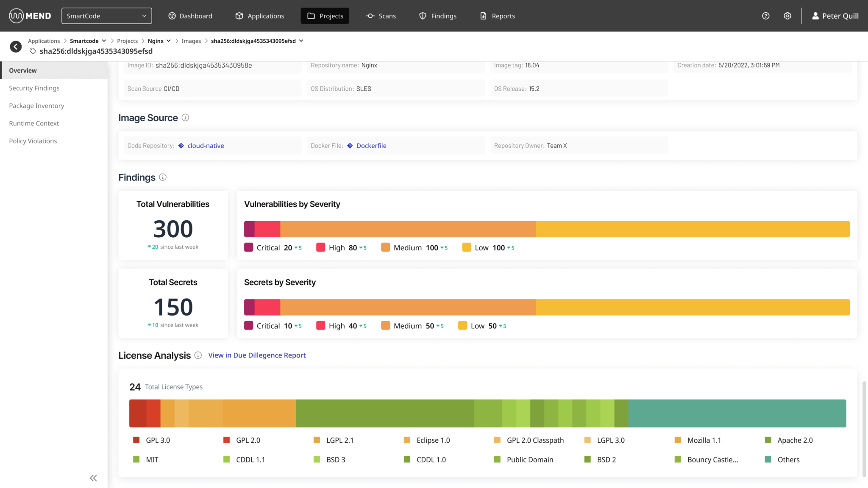
Task: Click the License Analysis info icon
Action: pos(198,355)
